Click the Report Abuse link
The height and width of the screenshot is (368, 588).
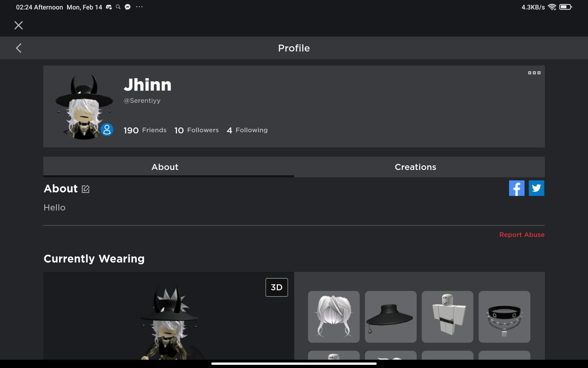click(x=522, y=235)
